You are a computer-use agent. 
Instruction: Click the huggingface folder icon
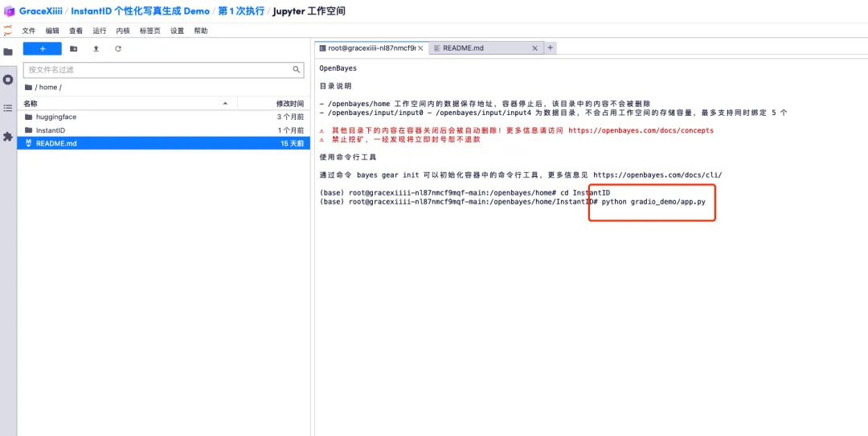[x=29, y=117]
